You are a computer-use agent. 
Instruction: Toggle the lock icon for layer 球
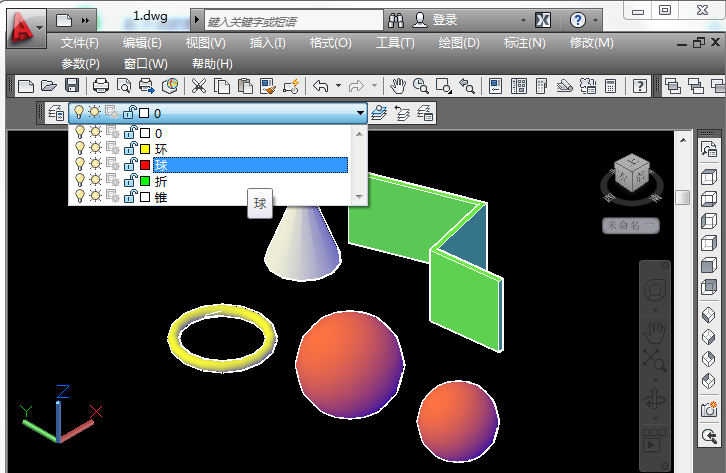click(x=131, y=164)
